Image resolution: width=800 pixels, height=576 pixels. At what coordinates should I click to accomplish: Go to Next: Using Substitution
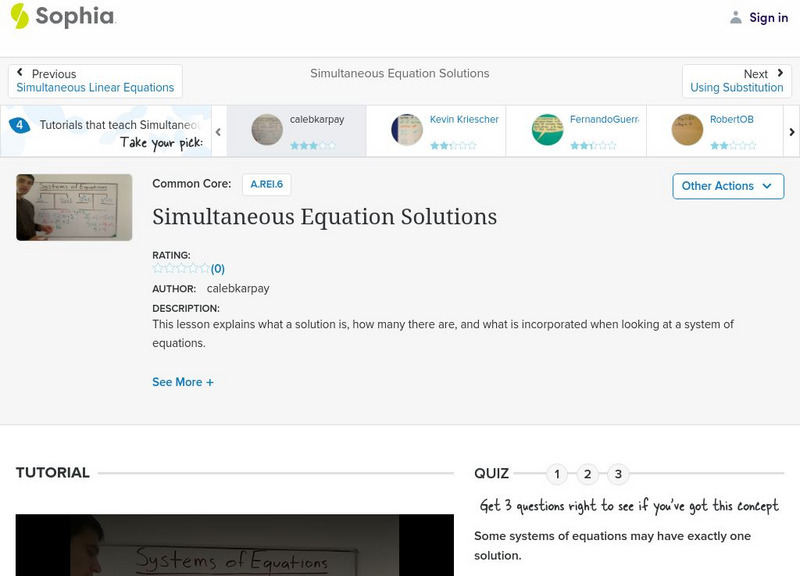click(x=737, y=81)
